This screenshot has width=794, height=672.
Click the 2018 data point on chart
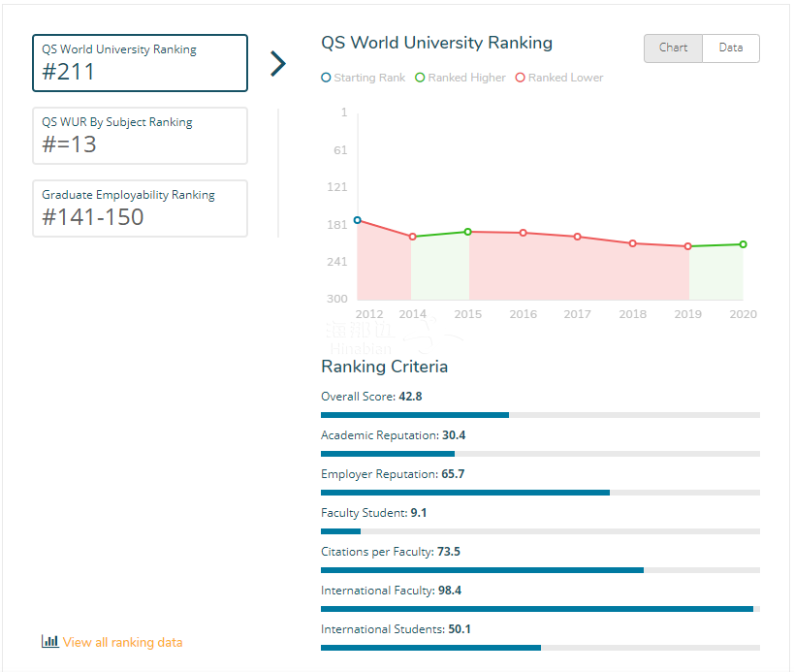point(632,243)
